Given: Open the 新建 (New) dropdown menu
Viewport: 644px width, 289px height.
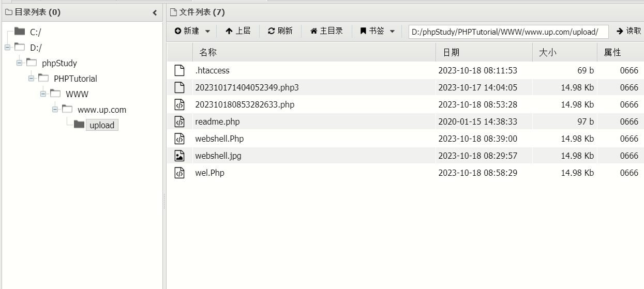Looking at the screenshot, I should pos(192,31).
